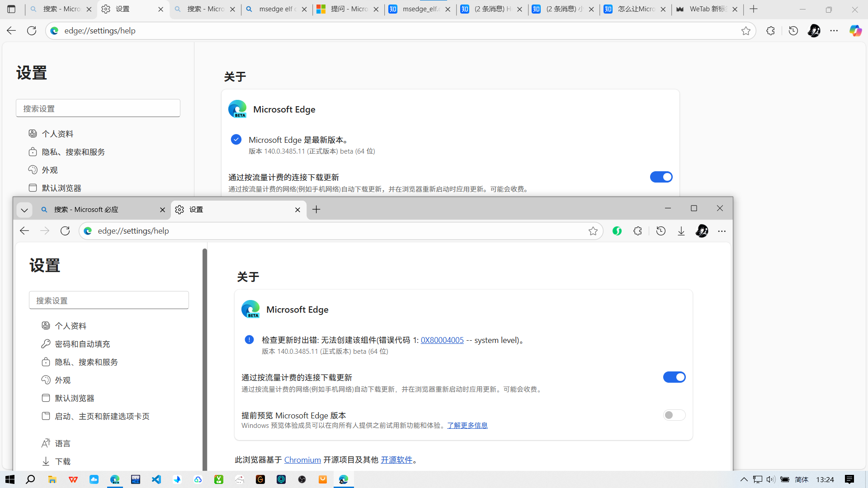Launch Visual Studio Code from the taskbar

click(156, 479)
